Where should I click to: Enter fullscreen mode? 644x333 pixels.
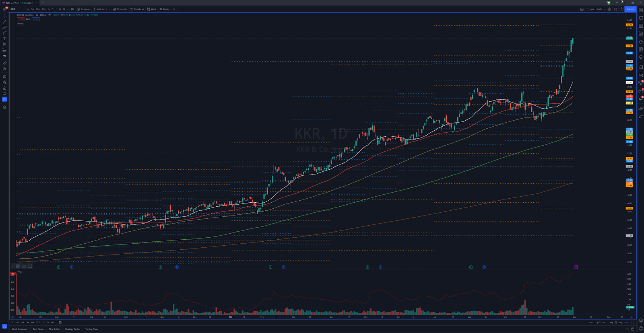(615, 9)
